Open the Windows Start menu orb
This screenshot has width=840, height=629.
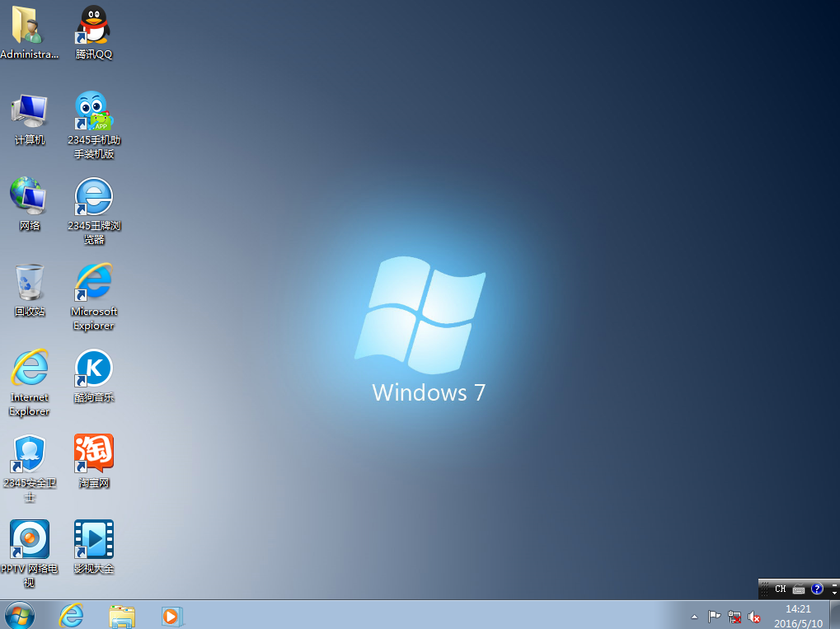[x=20, y=615]
